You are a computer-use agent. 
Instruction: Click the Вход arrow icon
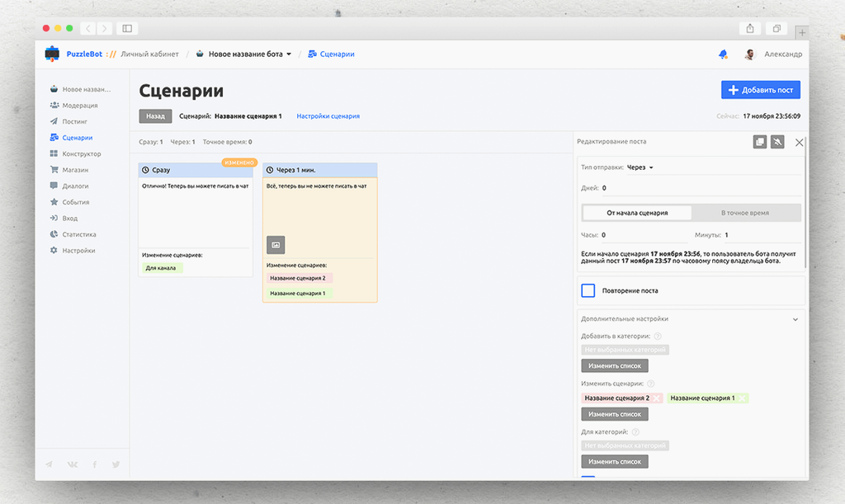54,218
